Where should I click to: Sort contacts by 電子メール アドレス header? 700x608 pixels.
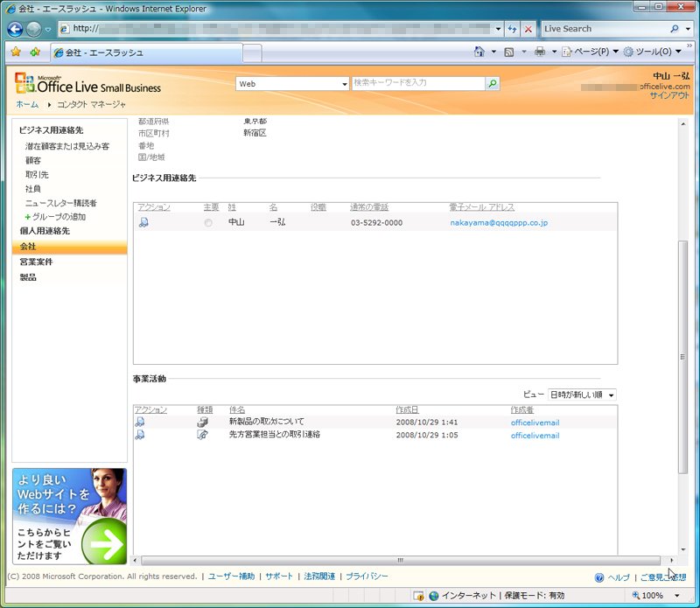coord(482,207)
